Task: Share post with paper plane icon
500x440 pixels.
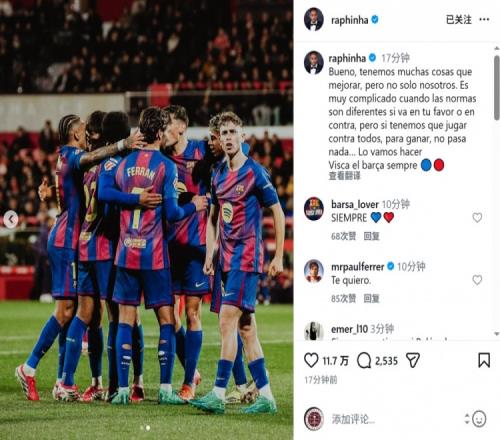Action: click(x=413, y=361)
